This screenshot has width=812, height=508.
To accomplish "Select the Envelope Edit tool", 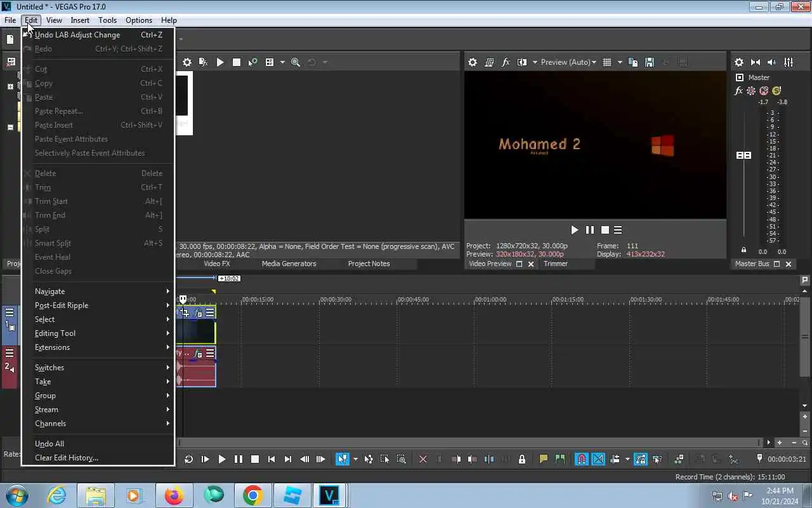I will coord(369,459).
